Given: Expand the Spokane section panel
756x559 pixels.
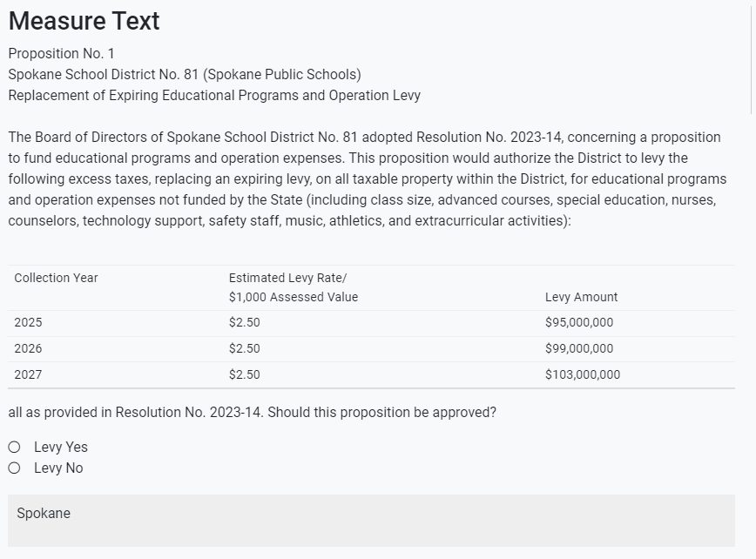Looking at the screenshot, I should point(378,513).
